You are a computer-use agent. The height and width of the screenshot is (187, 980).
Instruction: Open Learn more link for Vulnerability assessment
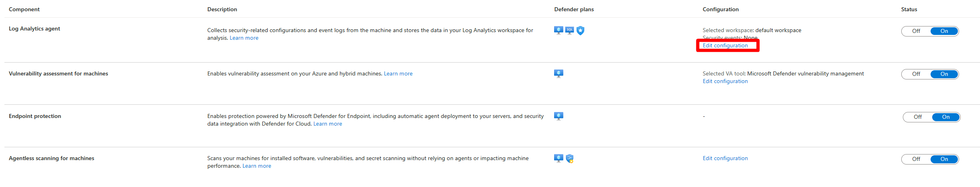[398, 73]
